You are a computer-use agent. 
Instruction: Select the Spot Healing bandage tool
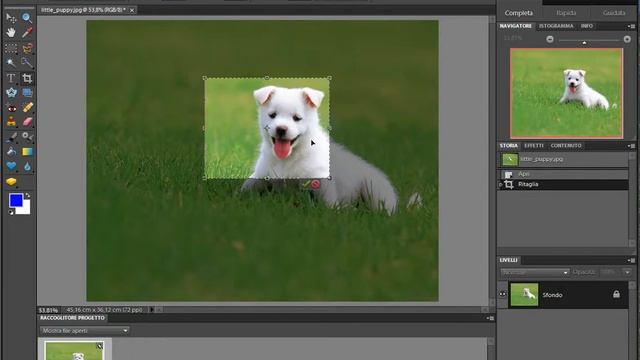point(27,108)
